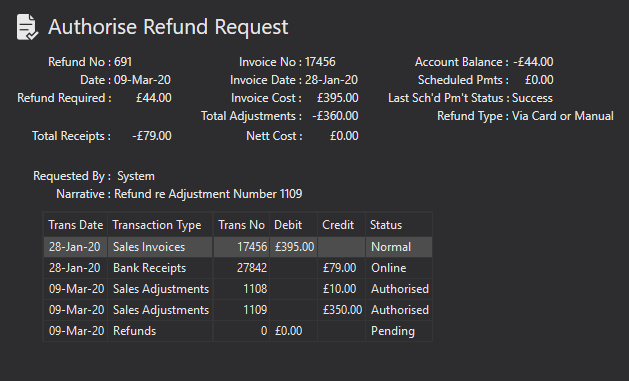Select the Bank Receipts row 27842
The height and width of the screenshot is (381, 629).
coord(238,268)
